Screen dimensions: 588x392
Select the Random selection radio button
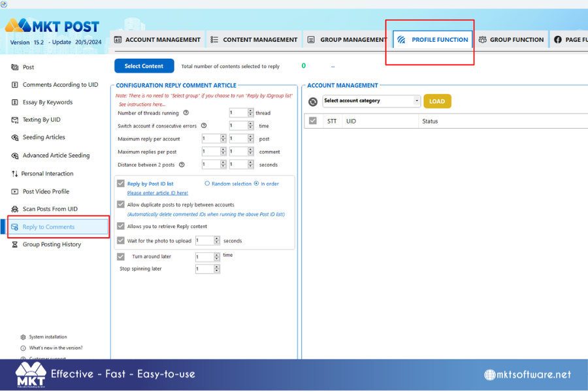point(207,184)
